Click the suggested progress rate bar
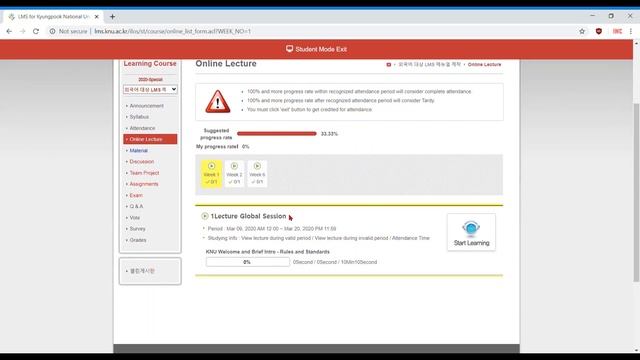The height and width of the screenshot is (360, 640). pos(277,133)
